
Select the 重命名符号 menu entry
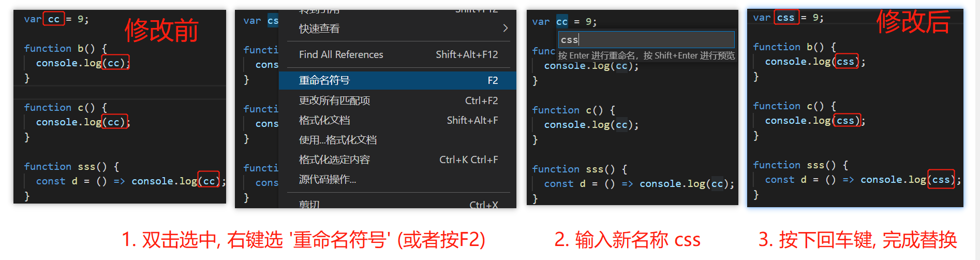(397, 80)
